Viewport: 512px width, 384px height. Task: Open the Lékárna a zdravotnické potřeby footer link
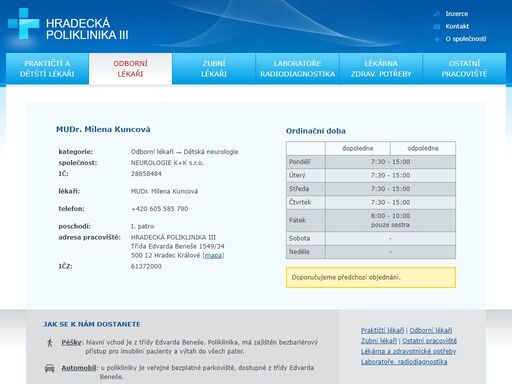[408, 351]
